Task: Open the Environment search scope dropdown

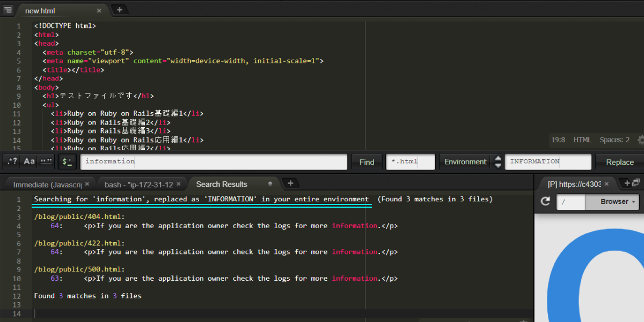Action: point(465,162)
